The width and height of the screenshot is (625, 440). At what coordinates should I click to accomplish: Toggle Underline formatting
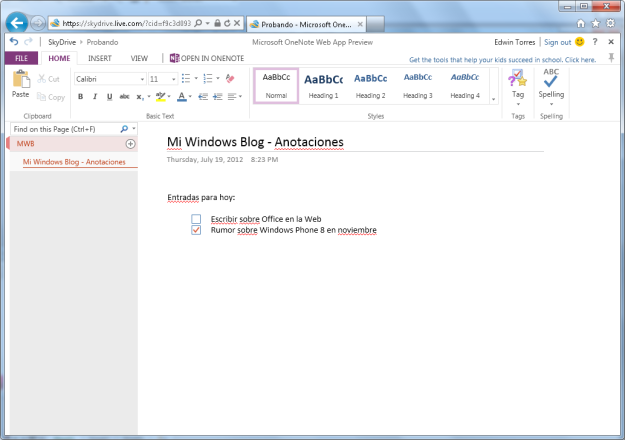[x=110, y=96]
